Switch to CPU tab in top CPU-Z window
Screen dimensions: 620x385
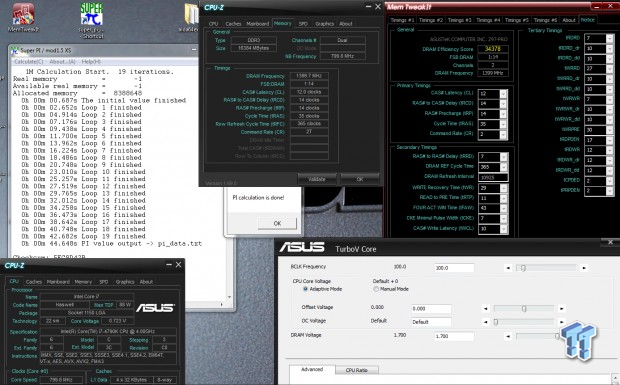pos(214,24)
